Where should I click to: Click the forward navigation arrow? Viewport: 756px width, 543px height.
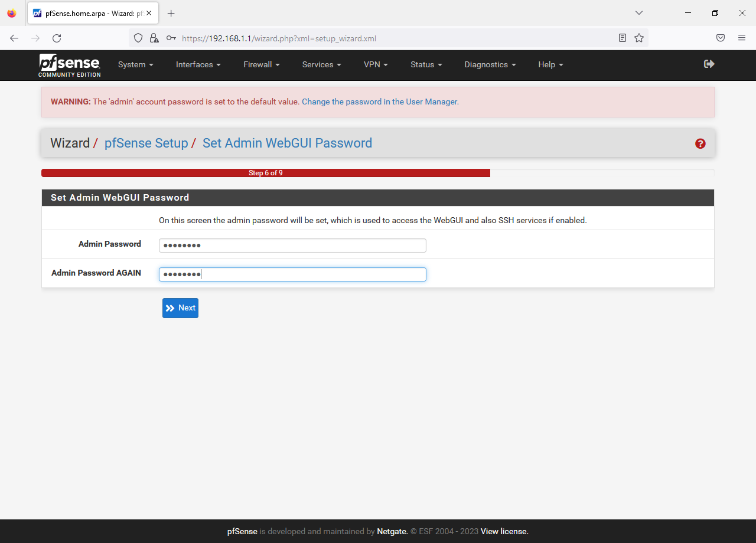coord(35,38)
